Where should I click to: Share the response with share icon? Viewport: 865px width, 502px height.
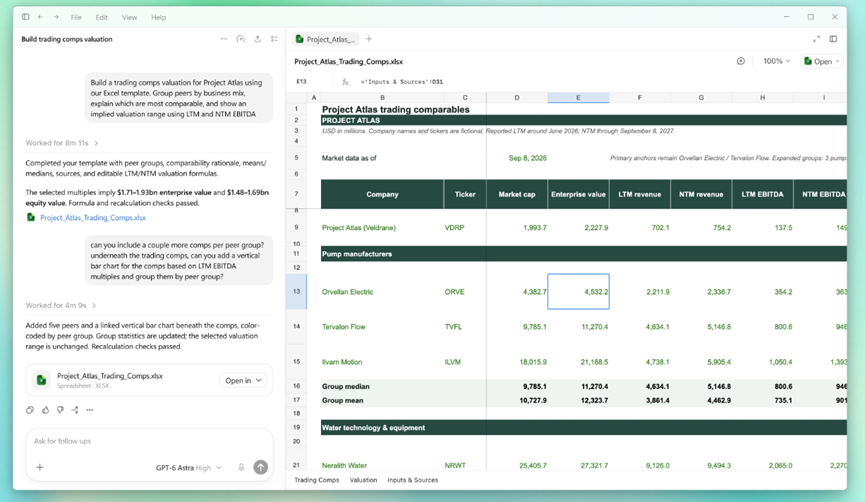coord(74,410)
